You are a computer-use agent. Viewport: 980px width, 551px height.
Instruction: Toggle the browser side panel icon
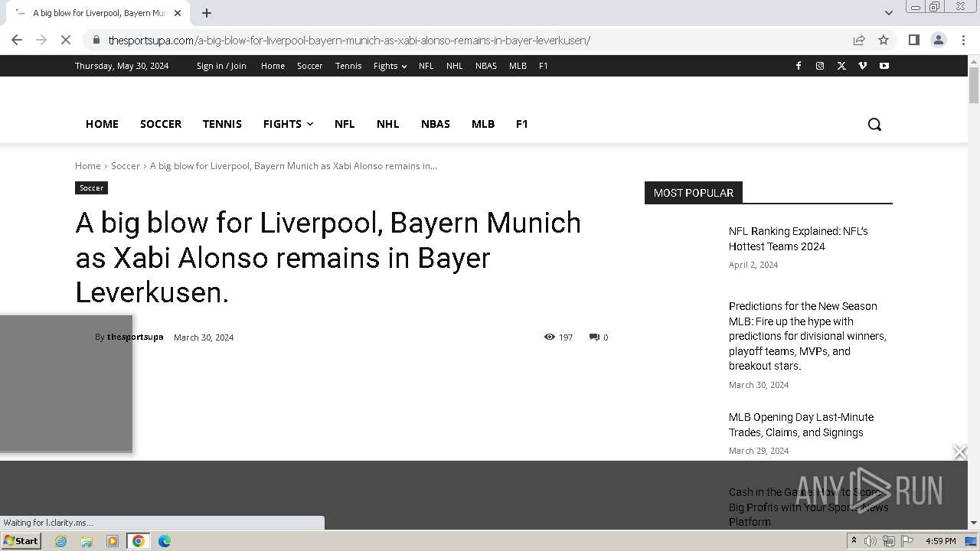click(x=913, y=40)
